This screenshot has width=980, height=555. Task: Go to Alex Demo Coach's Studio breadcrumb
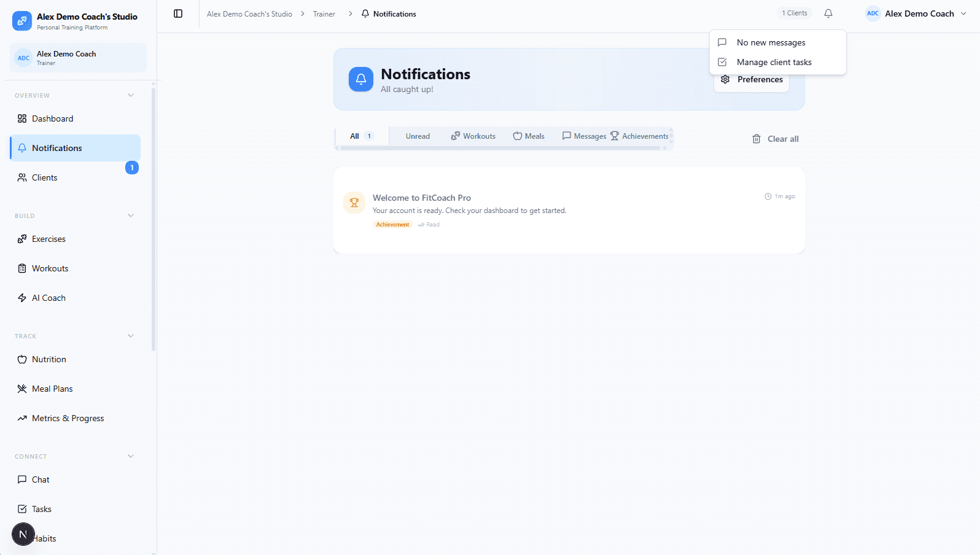coord(249,14)
